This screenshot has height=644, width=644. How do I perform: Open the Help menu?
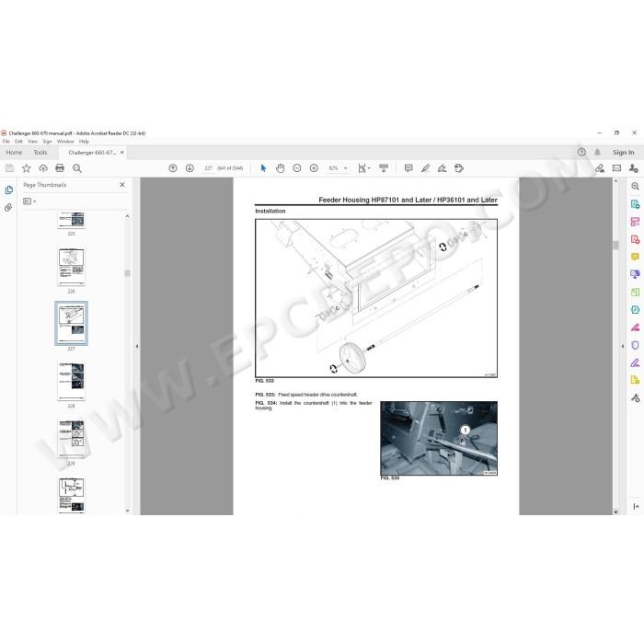[84, 142]
